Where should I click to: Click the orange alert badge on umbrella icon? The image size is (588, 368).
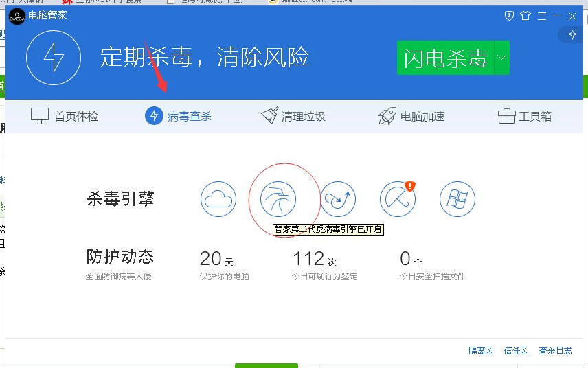[410, 186]
